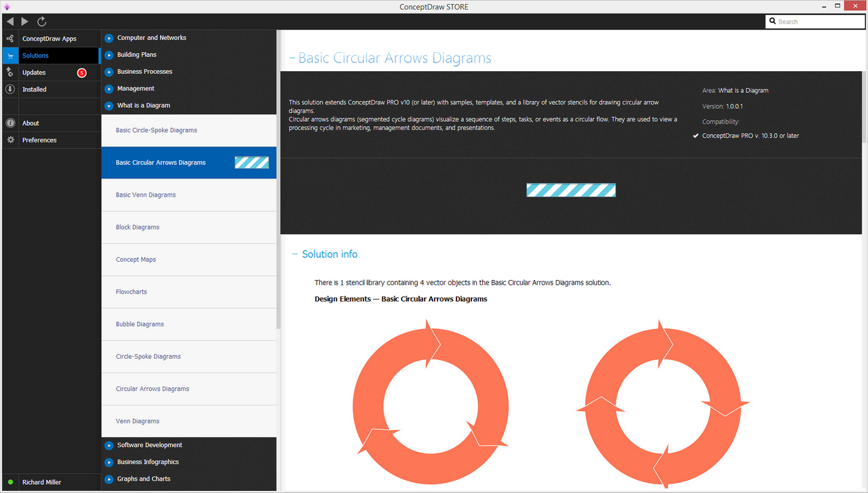Click the red updates count badge
The height and width of the screenshot is (493, 868).
click(x=82, y=73)
